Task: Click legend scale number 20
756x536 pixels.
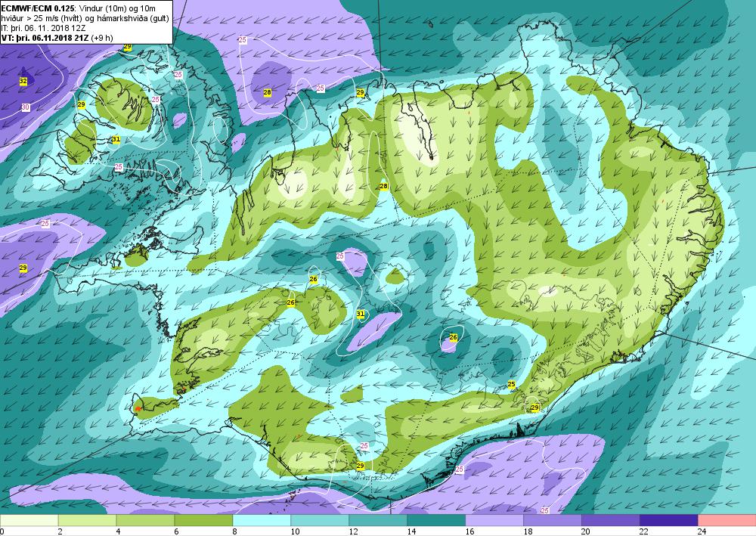Action: [585, 531]
